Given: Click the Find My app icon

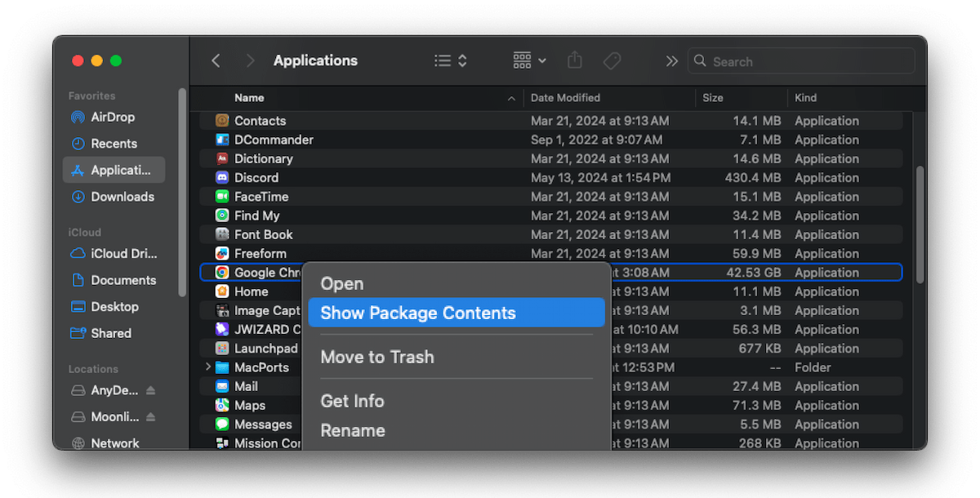Looking at the screenshot, I should click(x=222, y=216).
